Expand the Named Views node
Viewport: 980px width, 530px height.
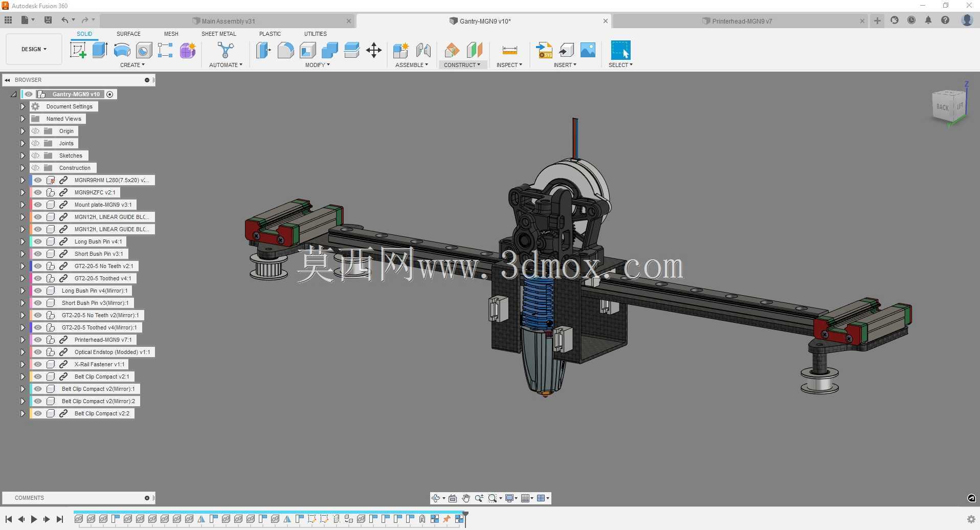coord(23,119)
